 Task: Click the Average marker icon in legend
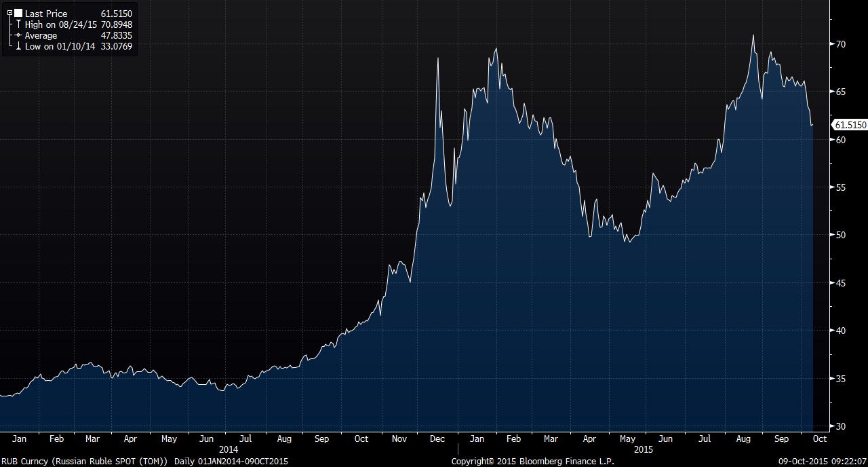tap(18, 35)
